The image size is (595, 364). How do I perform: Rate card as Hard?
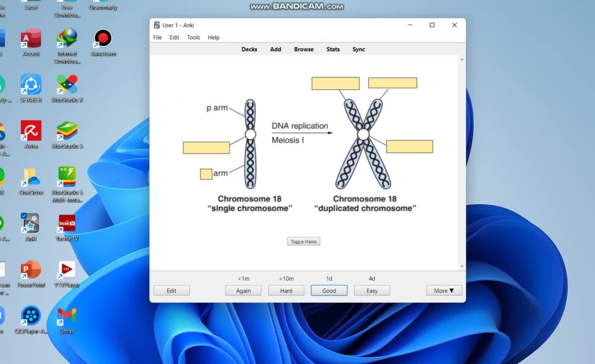point(286,290)
